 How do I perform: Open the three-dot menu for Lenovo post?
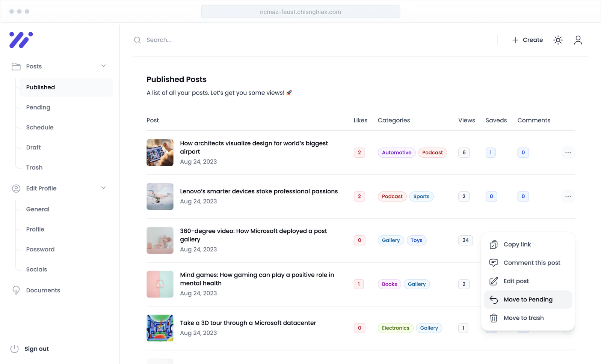(568, 196)
